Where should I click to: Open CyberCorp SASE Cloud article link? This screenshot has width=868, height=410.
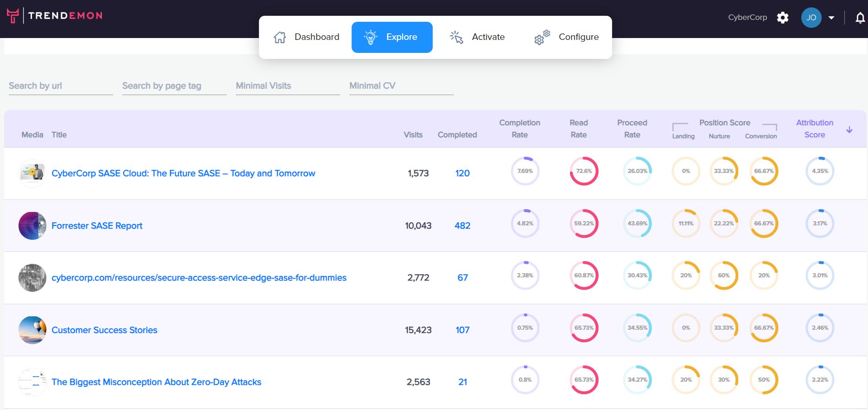183,173
